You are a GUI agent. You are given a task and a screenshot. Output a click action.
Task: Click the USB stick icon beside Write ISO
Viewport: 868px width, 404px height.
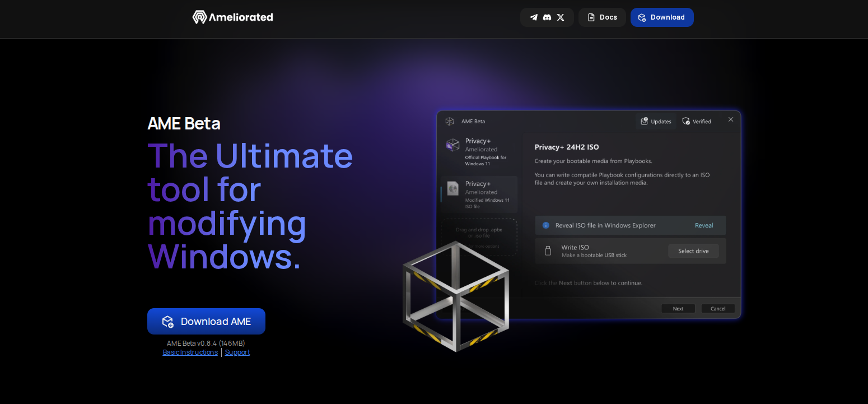(x=548, y=251)
